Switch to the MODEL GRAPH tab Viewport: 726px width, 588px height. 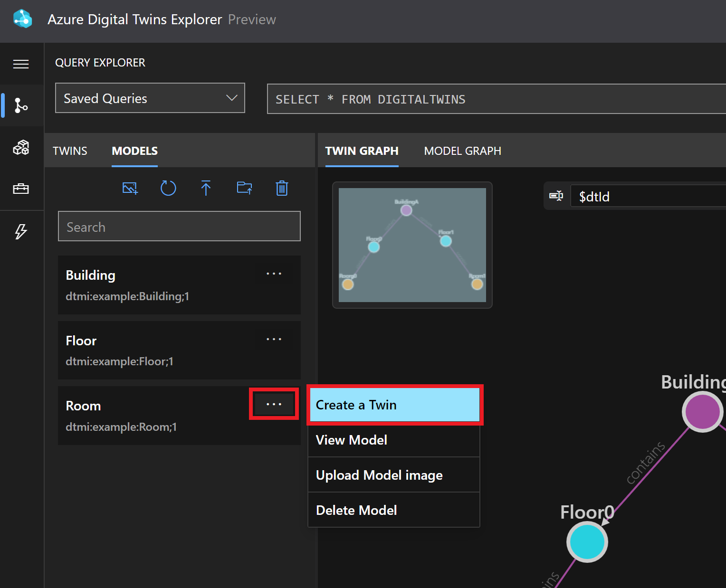pos(462,151)
